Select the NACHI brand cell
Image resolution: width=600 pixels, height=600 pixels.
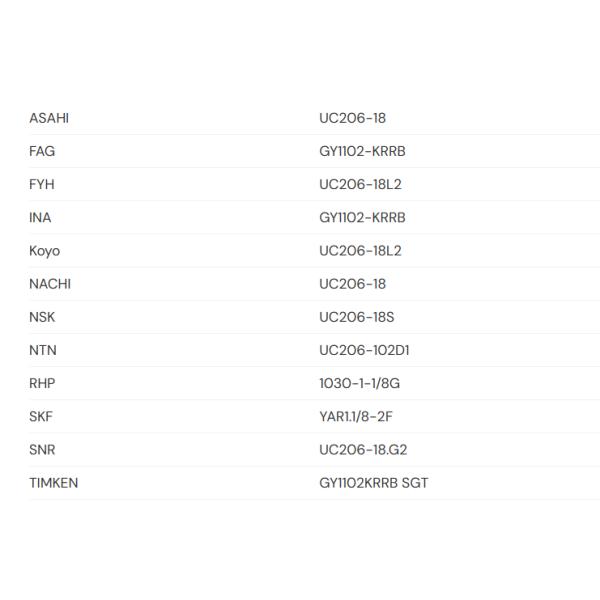[50, 283]
